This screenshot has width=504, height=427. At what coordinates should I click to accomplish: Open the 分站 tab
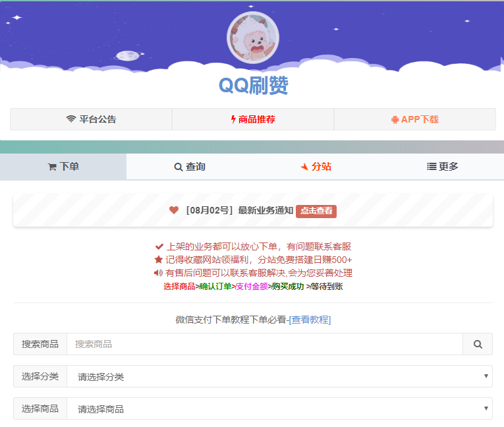[x=316, y=167]
